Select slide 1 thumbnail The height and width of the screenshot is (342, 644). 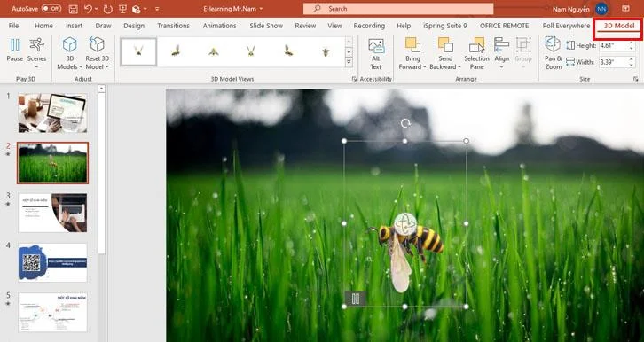coord(52,113)
